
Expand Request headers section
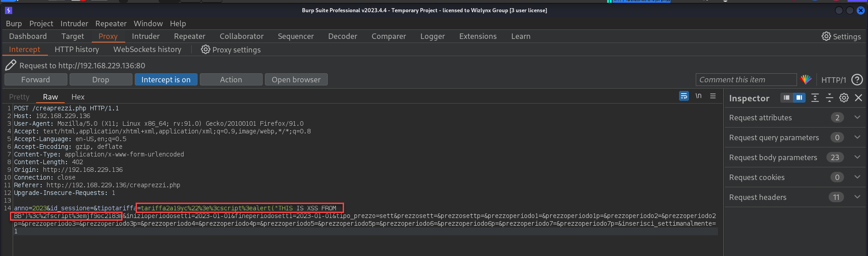(857, 197)
